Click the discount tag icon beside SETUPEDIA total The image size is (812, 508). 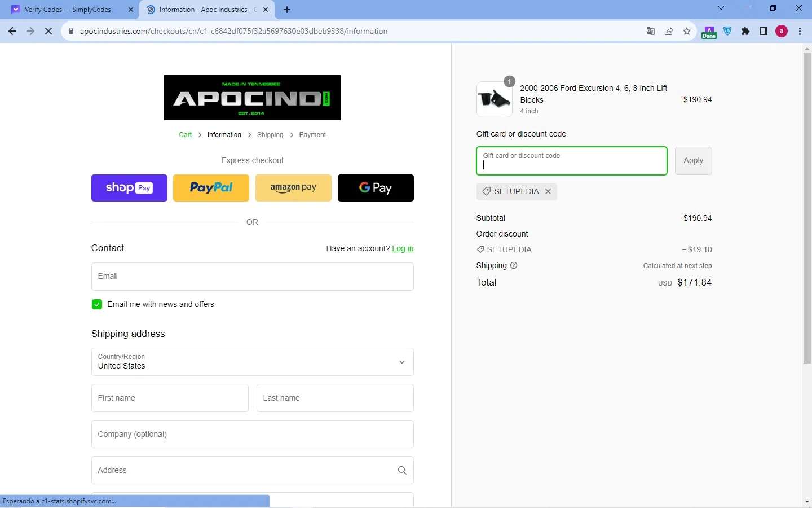coord(480,249)
